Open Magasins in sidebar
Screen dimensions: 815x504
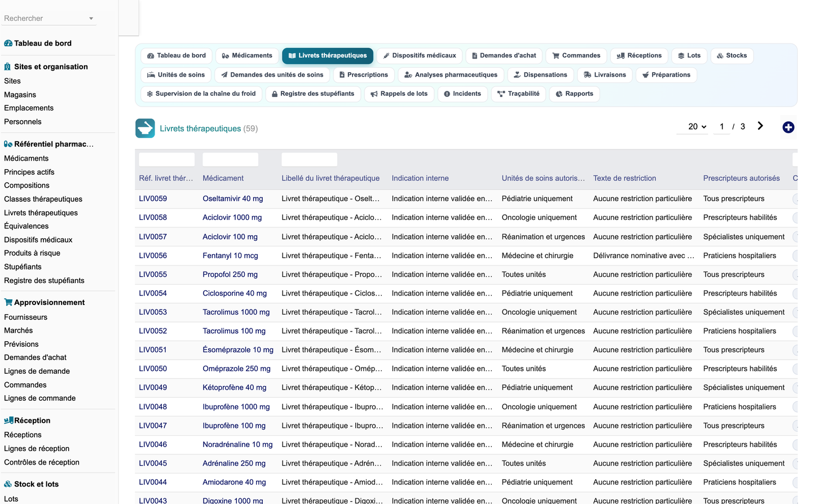point(20,95)
